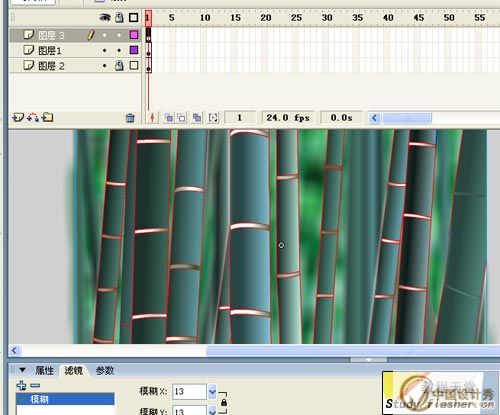This screenshot has height=415, width=500.
Task: Insert a new layer folder
Action: [47, 117]
